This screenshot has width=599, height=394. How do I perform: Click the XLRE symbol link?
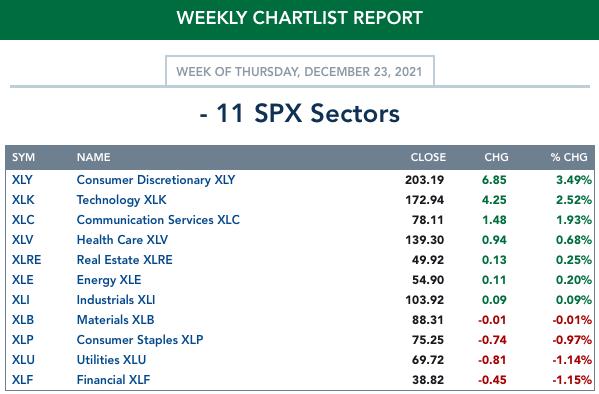click(x=26, y=259)
